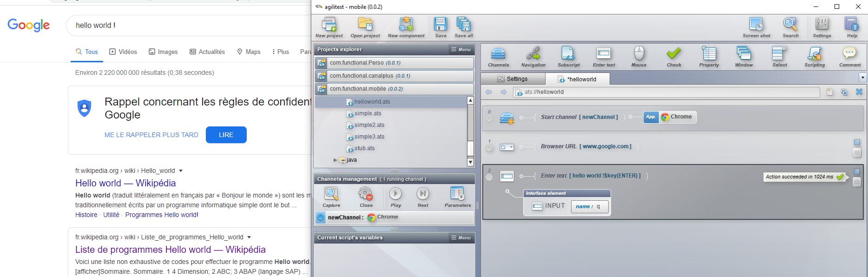Open Google Actualités tab
Viewport: 868px width, 277px height.
[x=207, y=52]
